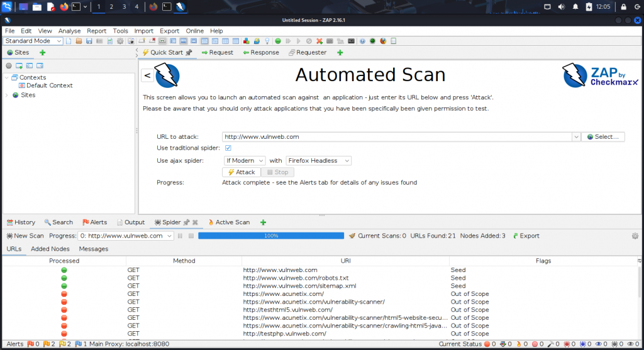The image size is (644, 350).
Task: Click the blue help question icon in toolbar
Action: pyautogui.click(x=362, y=41)
